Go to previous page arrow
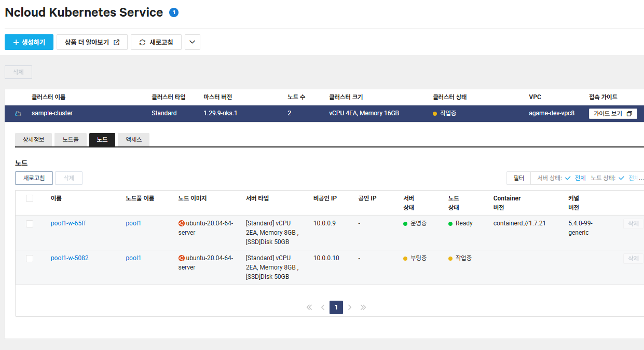 pos(323,307)
